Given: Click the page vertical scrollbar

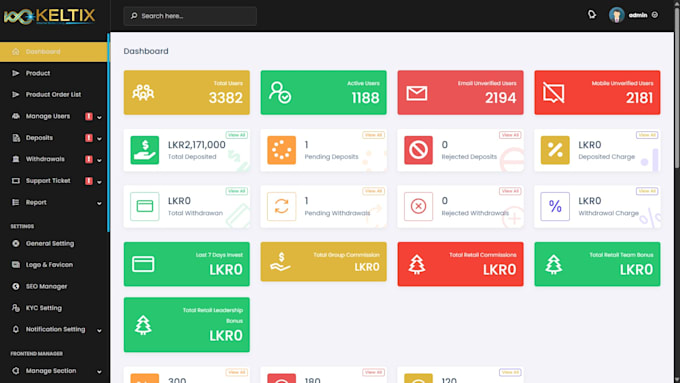Looking at the screenshot, I should [677, 87].
